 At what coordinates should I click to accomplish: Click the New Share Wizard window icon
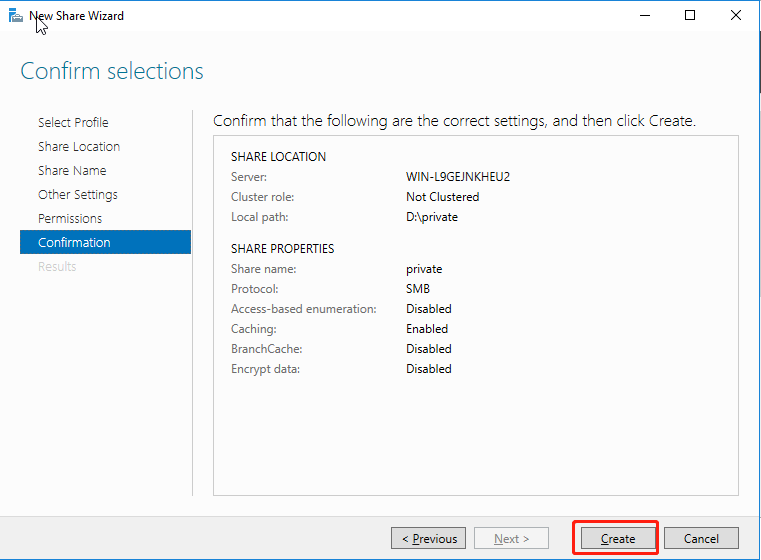[x=16, y=16]
